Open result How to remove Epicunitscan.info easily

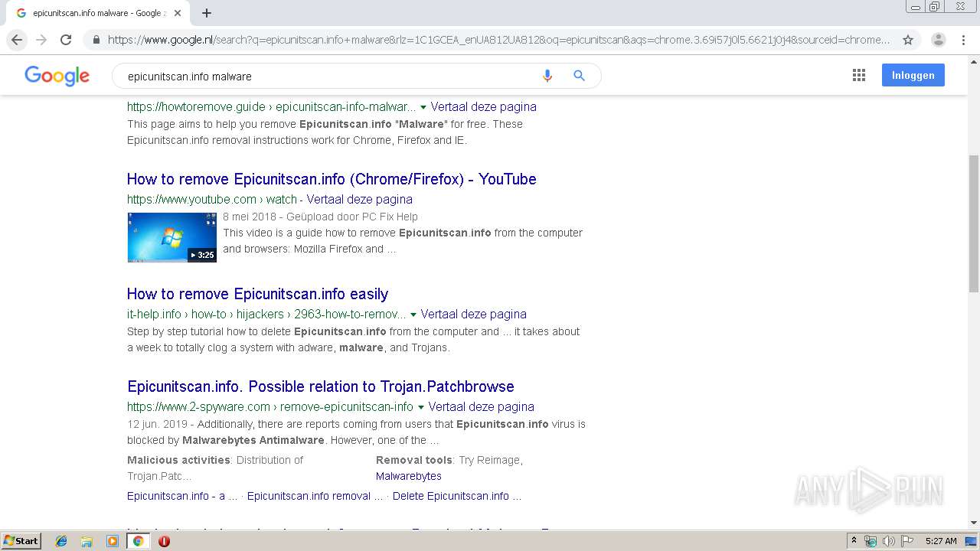tap(257, 294)
